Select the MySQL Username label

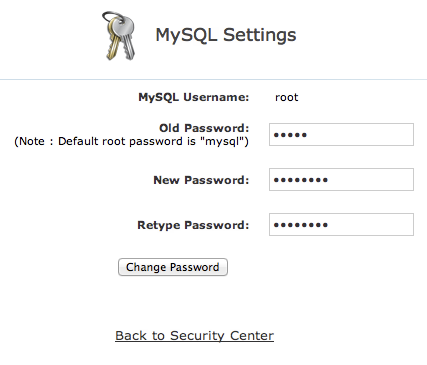[194, 97]
